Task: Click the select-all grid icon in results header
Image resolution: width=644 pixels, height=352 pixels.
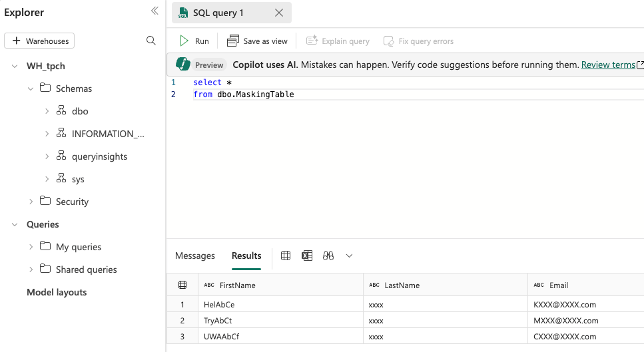Action: [182, 285]
